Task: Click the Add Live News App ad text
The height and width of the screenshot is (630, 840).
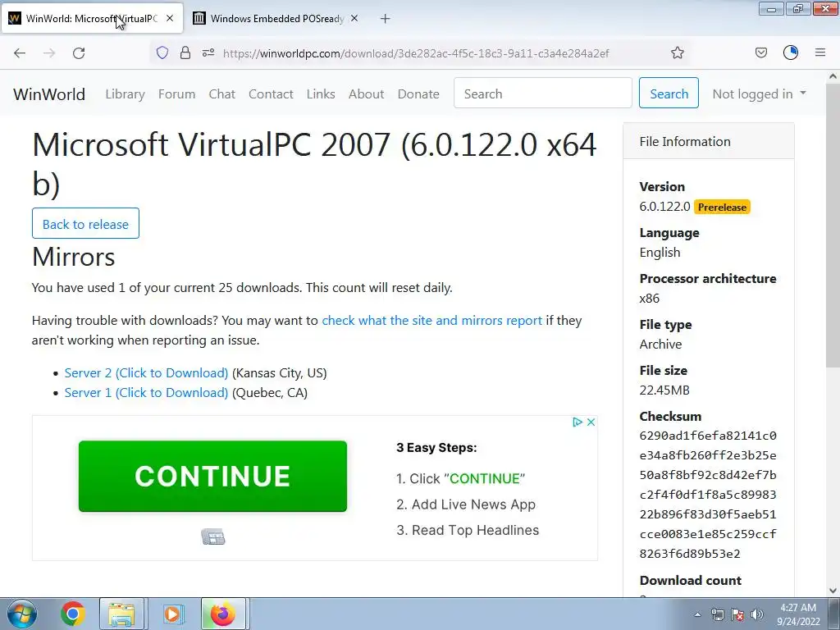Action: [466, 504]
